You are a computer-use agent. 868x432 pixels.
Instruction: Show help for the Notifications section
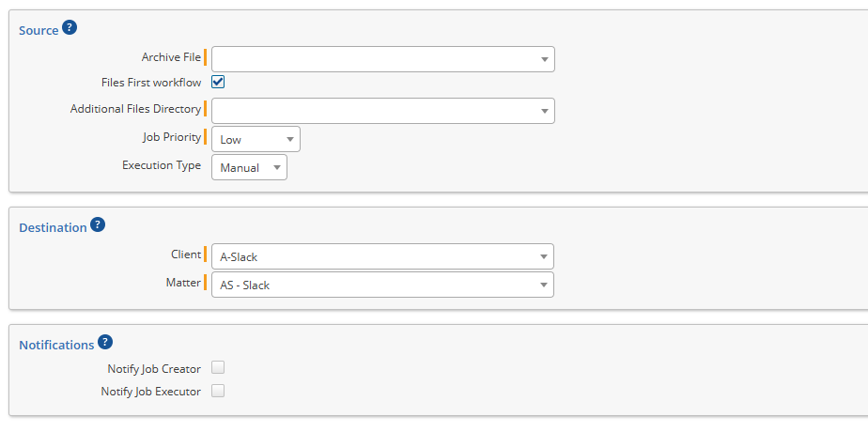coord(105,343)
